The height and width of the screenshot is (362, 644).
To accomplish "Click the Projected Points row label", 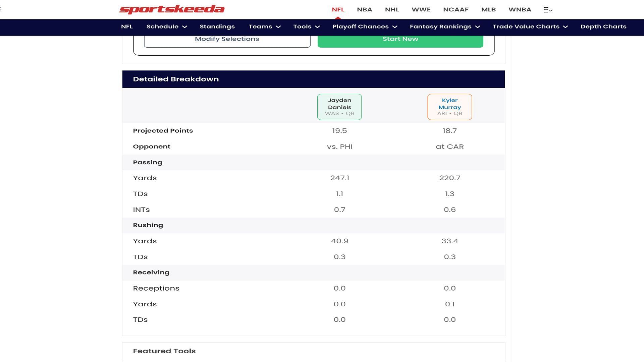I will point(163,131).
